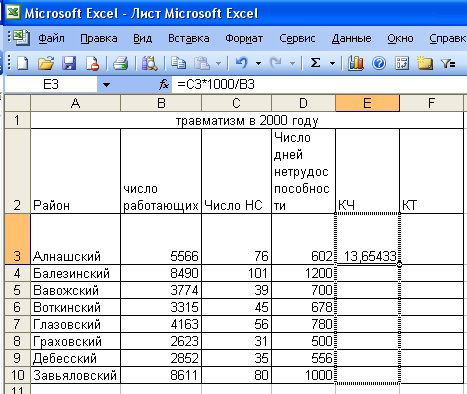The image size is (467, 394).
Task: Click the formula bar with =C3*1000/B3
Action: point(320,85)
